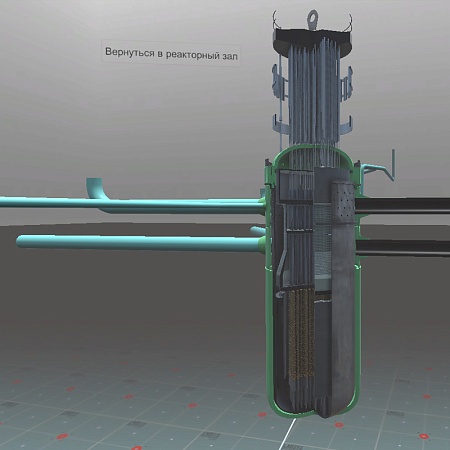Select the lower black pipe on right
Viewport: 450px width, 450px height.
(x=403, y=248)
